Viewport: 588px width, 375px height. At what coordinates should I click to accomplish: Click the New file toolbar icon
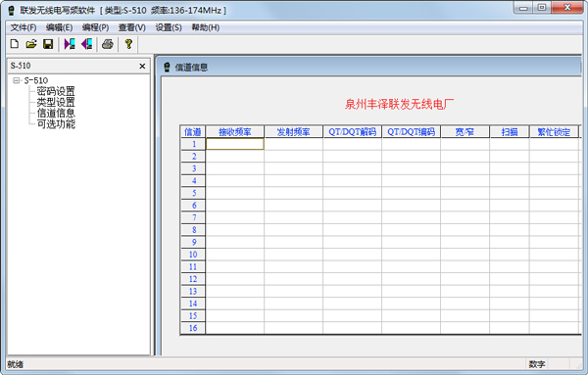[x=15, y=44]
